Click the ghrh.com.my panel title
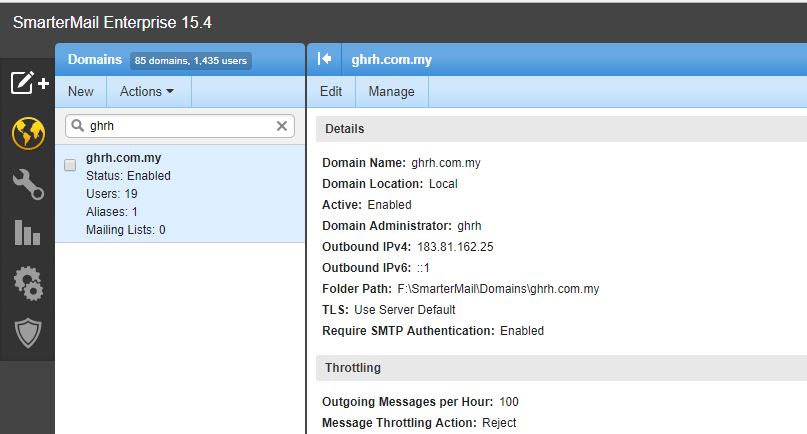Image resolution: width=807 pixels, height=434 pixels. coord(392,59)
